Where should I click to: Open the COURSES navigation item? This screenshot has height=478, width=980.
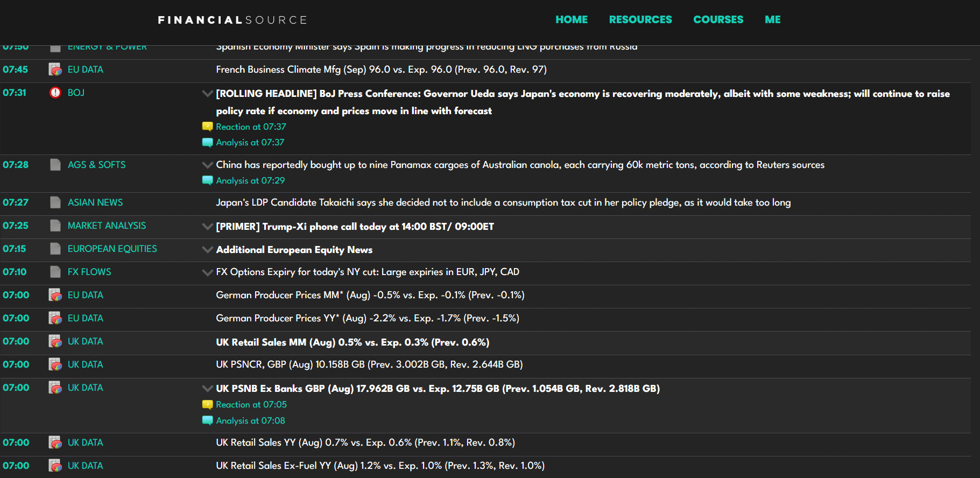tap(718, 19)
